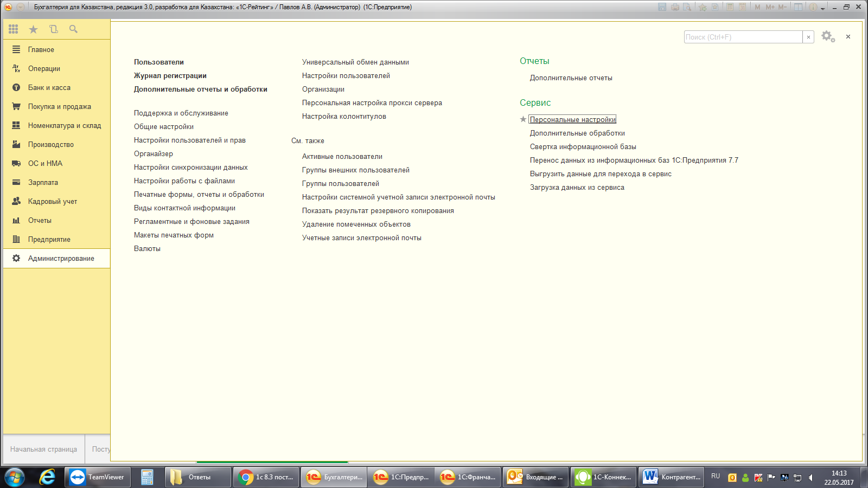Open the function menu settings gear

pyautogui.click(x=828, y=37)
